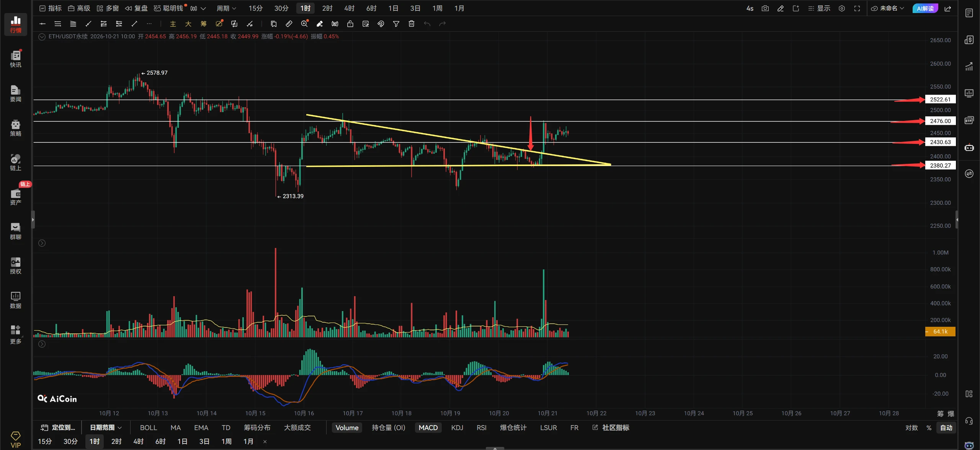The image size is (980, 450).
Task: Open the 复盘 replay button
Action: tap(136, 8)
